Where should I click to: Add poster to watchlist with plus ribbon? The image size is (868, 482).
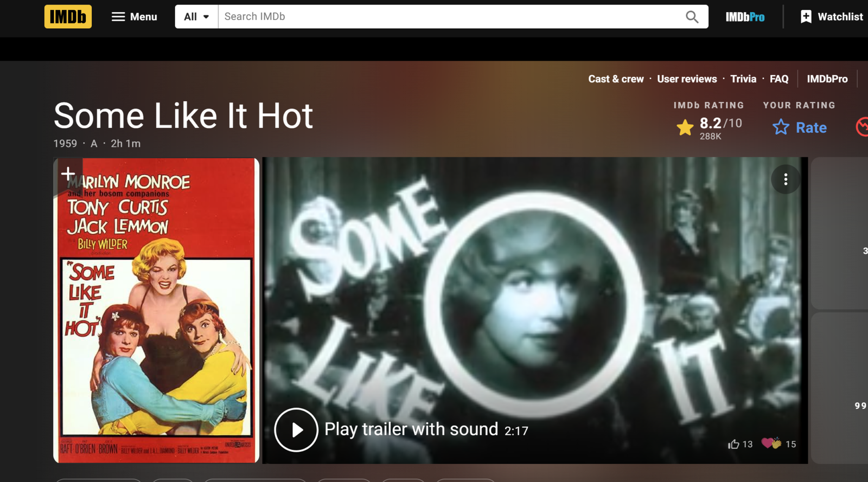tap(68, 173)
